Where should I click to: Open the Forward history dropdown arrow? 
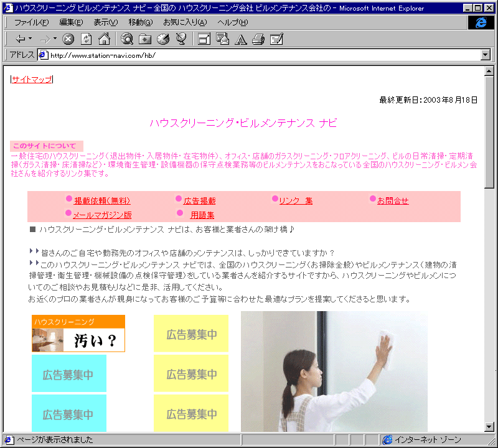[55, 39]
